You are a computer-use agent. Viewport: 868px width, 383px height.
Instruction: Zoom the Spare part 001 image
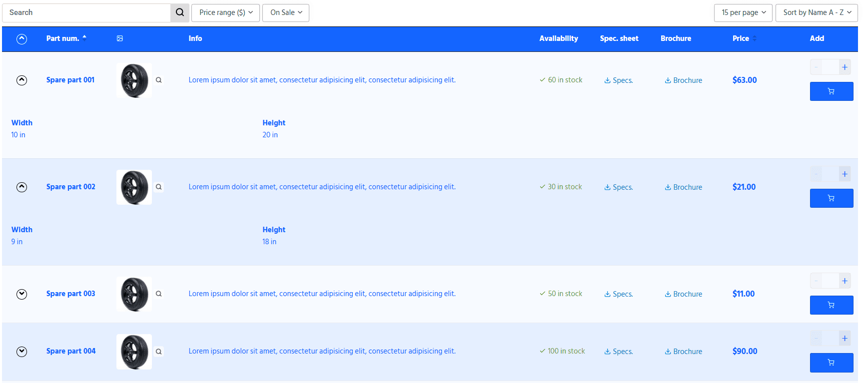[x=158, y=80]
